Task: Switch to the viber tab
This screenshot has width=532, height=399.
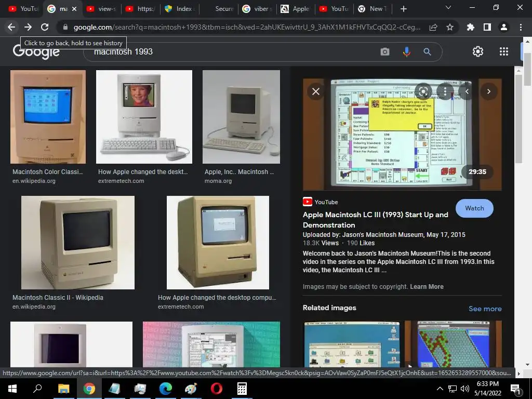Action: point(257,9)
